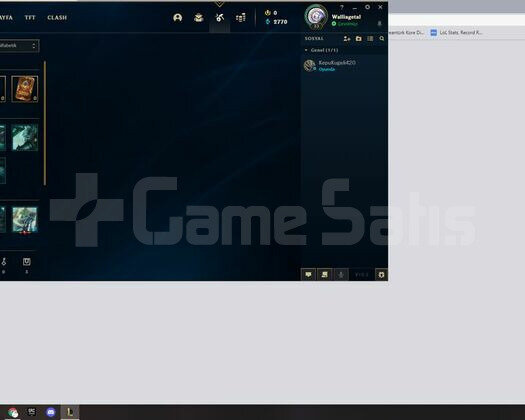This screenshot has height=420, width=525.
Task: Open the summoner avatar of Wallingetal
Action: tap(316, 16)
